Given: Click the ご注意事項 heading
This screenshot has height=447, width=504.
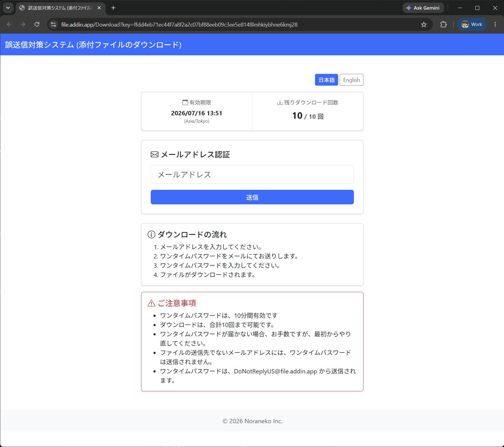Looking at the screenshot, I should click(x=177, y=303).
